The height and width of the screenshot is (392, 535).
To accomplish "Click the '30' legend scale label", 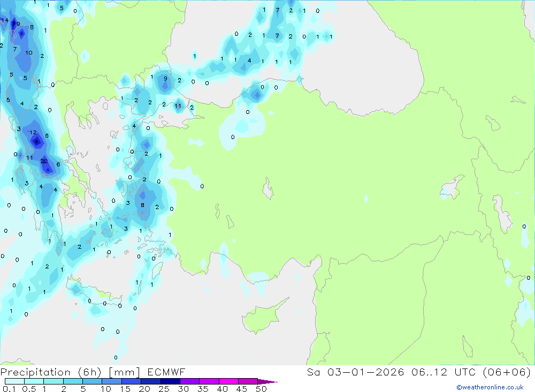I will [x=183, y=389].
